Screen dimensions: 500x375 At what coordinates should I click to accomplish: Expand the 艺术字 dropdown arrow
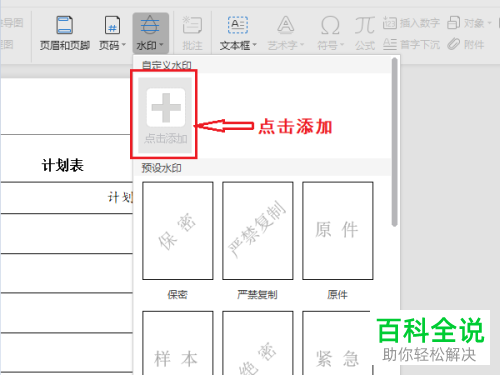point(302,45)
